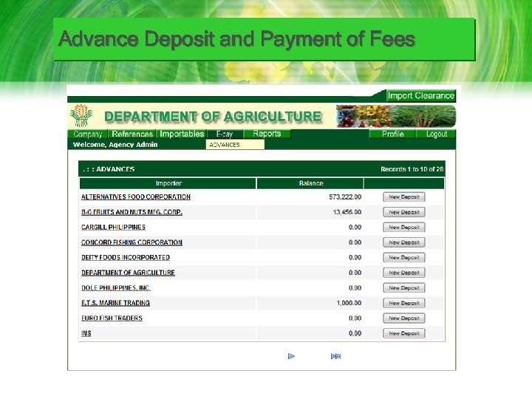New Deposit for Alternatives Food Corporation
This screenshot has height=399, width=532.
coord(404,197)
